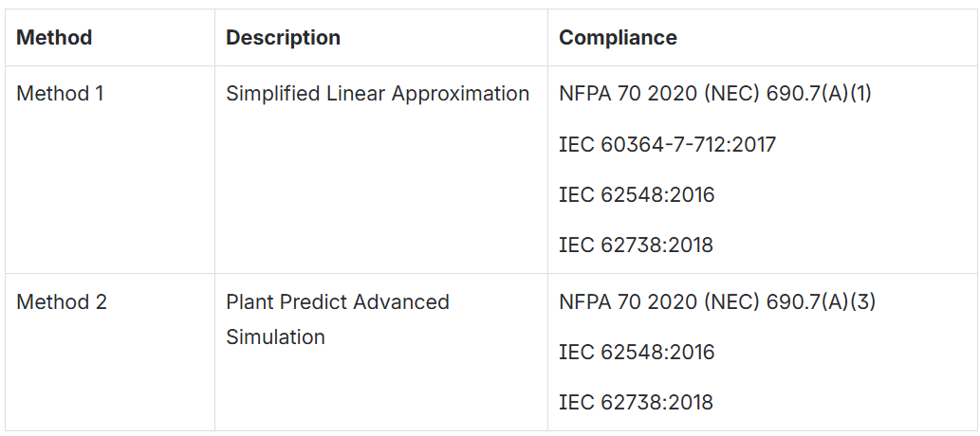The width and height of the screenshot is (980, 436).
Task: Click IEC 62738:2018 in the Method 2 row
Action: (x=636, y=403)
